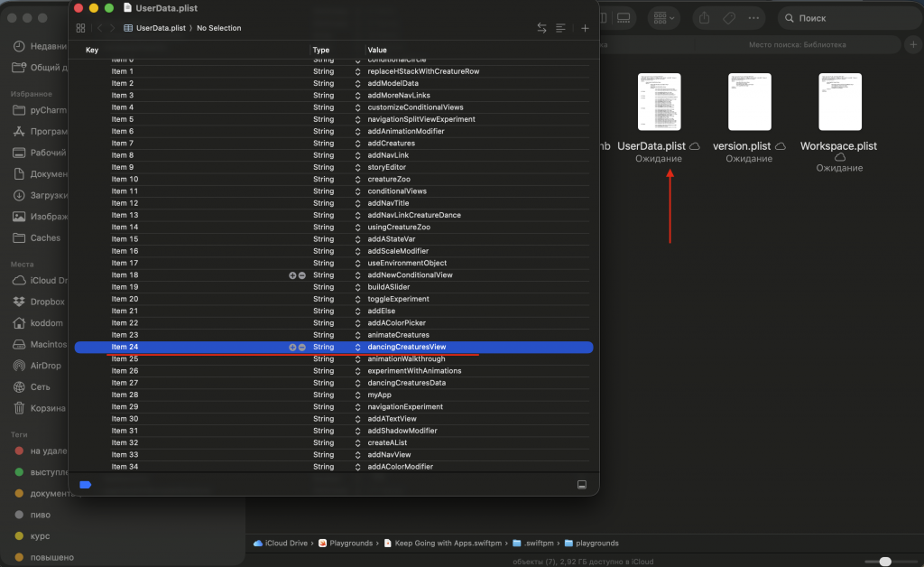Click the Finder tags icon
Viewport: 924px width, 567px height.
pyautogui.click(x=728, y=17)
